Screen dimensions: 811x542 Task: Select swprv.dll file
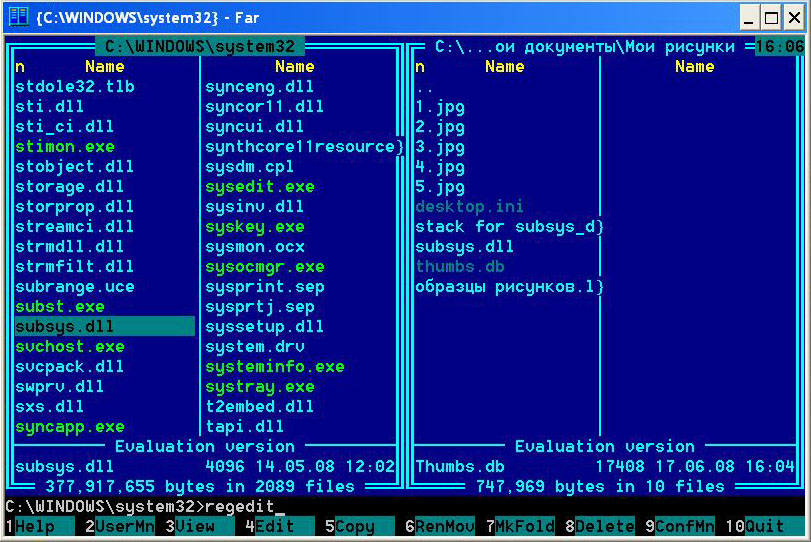(x=59, y=386)
